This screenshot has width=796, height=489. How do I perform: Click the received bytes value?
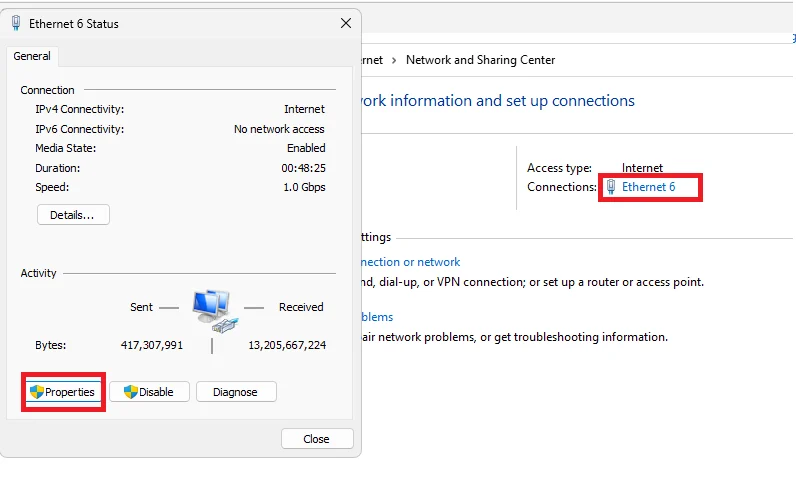tap(287, 345)
